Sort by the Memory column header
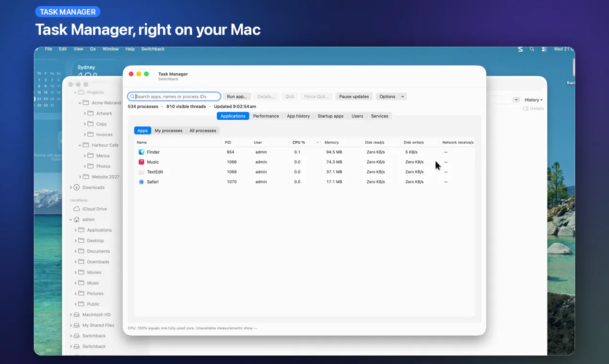The image size is (609, 364). (x=341, y=142)
